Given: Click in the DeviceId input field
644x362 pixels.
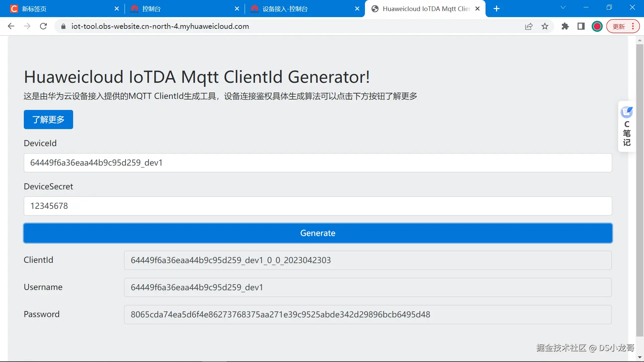Looking at the screenshot, I should pyautogui.click(x=318, y=163).
